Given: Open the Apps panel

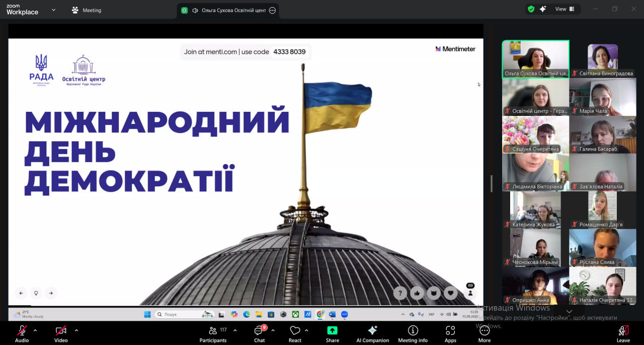Looking at the screenshot, I should point(450,333).
